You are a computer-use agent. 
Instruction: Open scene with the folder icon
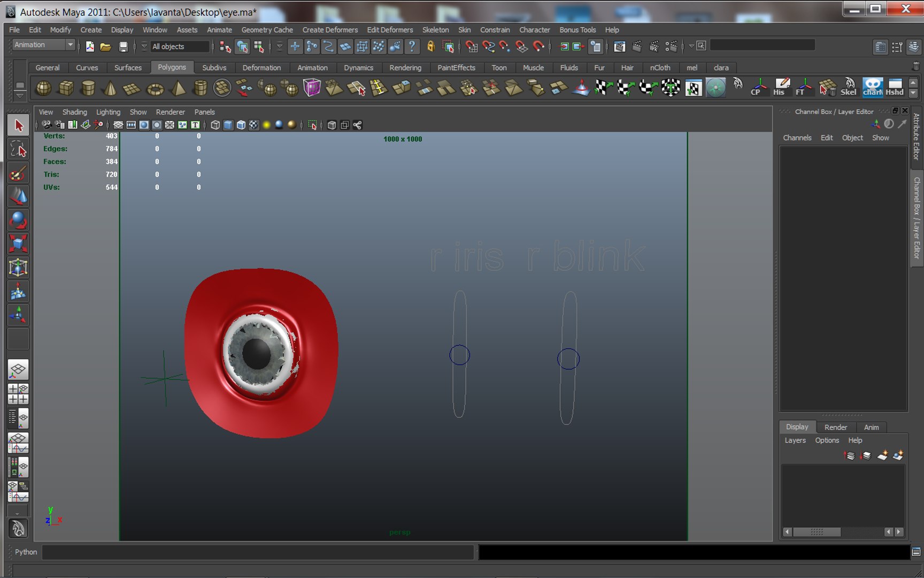pos(106,47)
